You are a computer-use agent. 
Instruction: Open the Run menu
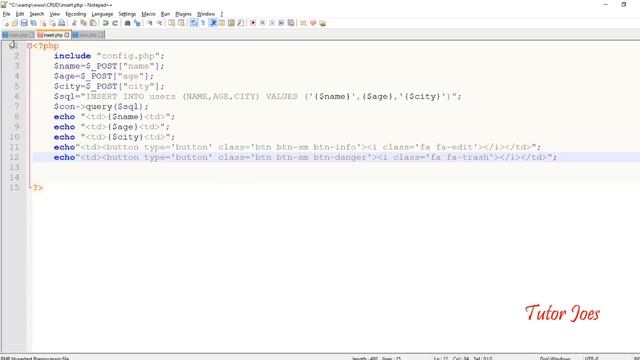click(165, 14)
